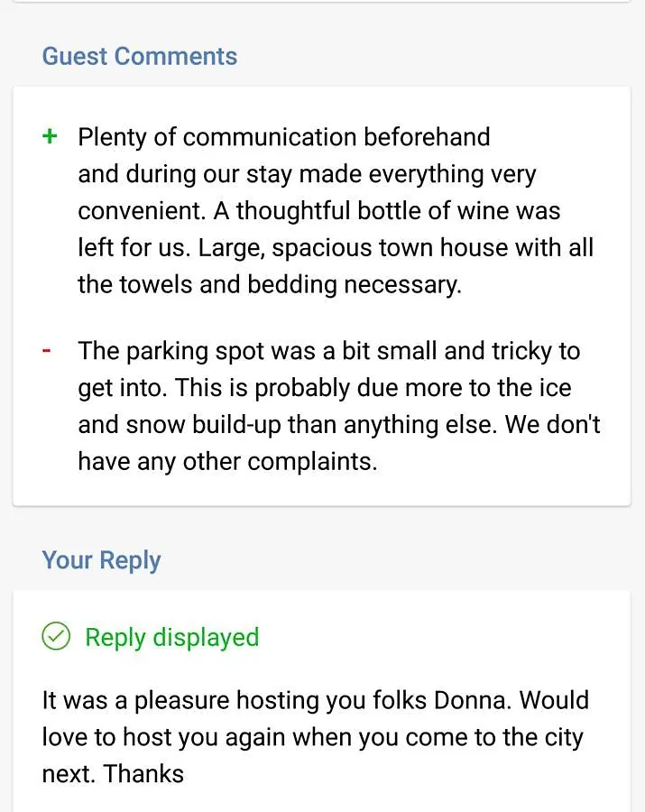Select the Your Reply heading
Screen dimensions: 645x812
(x=101, y=561)
